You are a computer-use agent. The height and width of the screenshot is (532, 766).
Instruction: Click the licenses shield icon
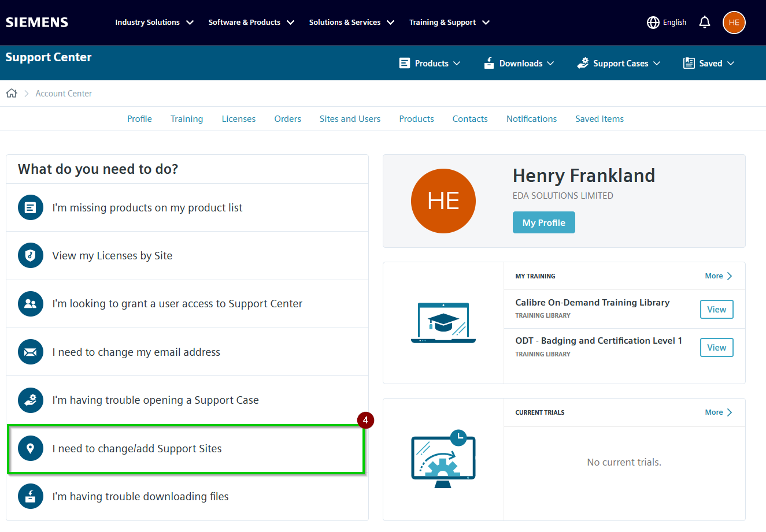click(31, 255)
